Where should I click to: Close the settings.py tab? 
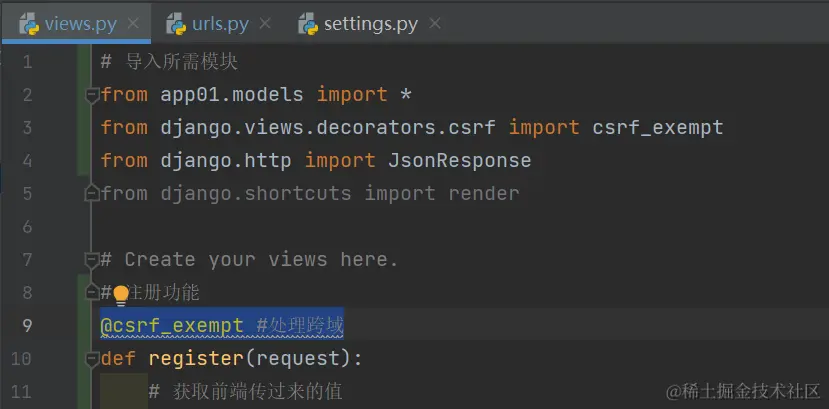tap(435, 23)
